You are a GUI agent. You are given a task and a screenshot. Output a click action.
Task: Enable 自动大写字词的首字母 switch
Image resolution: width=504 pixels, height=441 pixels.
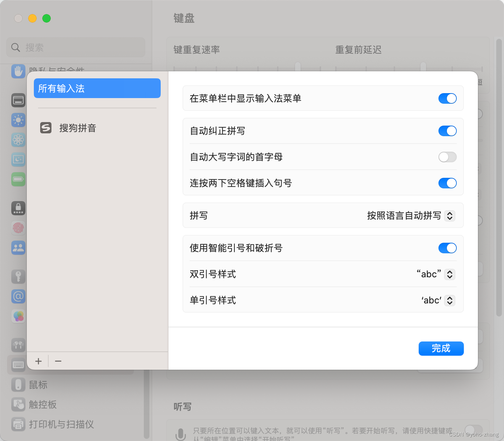click(448, 157)
